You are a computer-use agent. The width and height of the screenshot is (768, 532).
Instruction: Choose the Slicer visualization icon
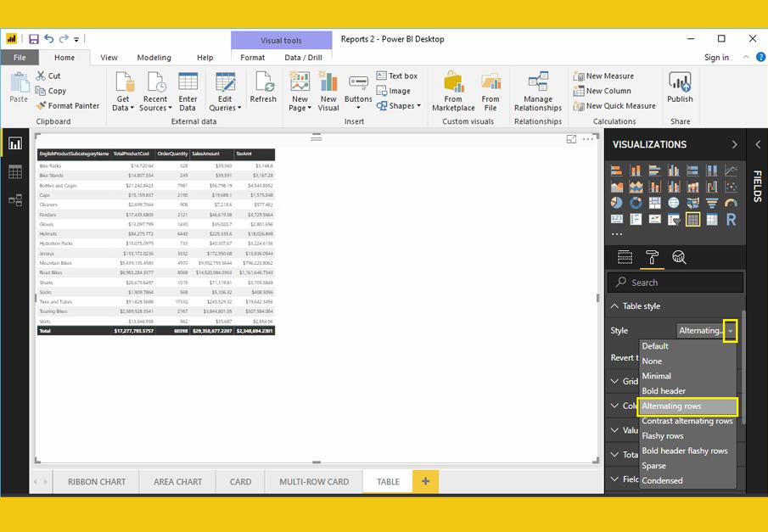point(674,219)
